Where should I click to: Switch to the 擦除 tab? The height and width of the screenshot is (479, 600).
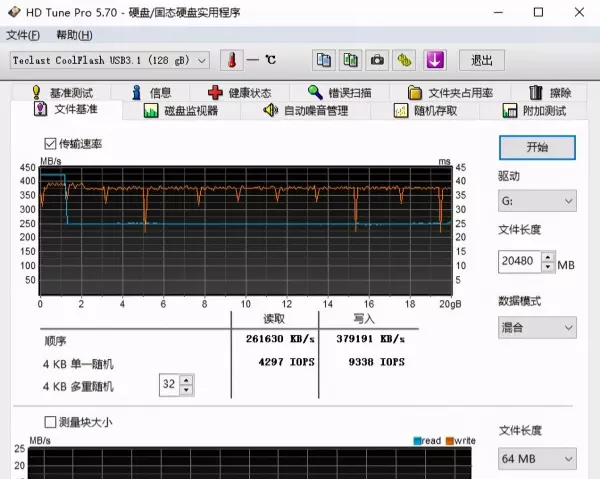point(549,93)
